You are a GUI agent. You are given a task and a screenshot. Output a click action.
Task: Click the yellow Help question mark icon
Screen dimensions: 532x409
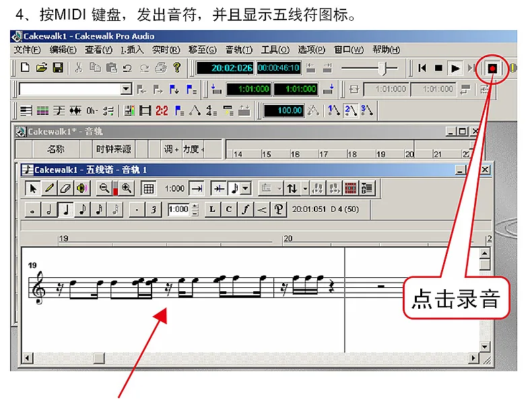176,67
